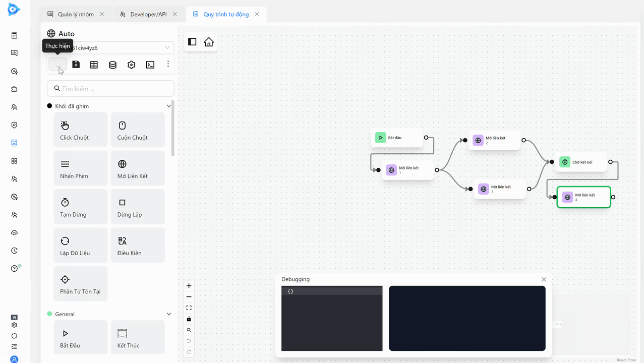This screenshot has width=644, height=363.
Task: Switch to the Developer/API tab
Action: 148,15
